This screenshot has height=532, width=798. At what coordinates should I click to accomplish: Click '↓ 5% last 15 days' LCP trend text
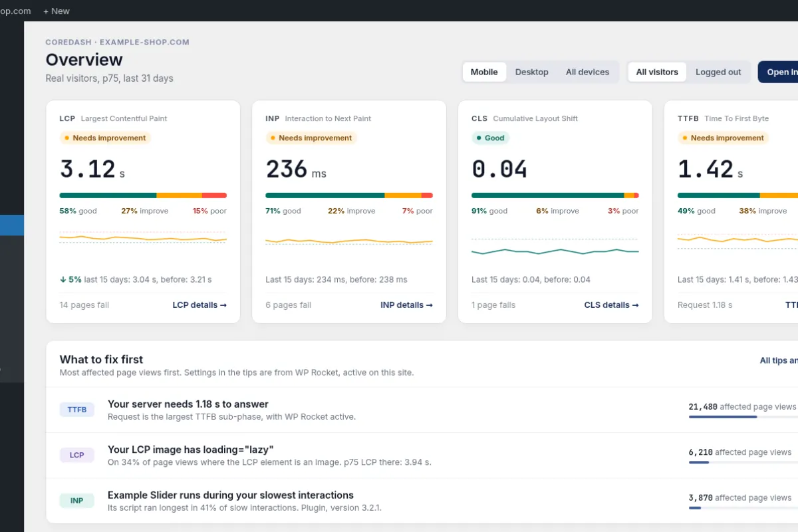click(136, 279)
